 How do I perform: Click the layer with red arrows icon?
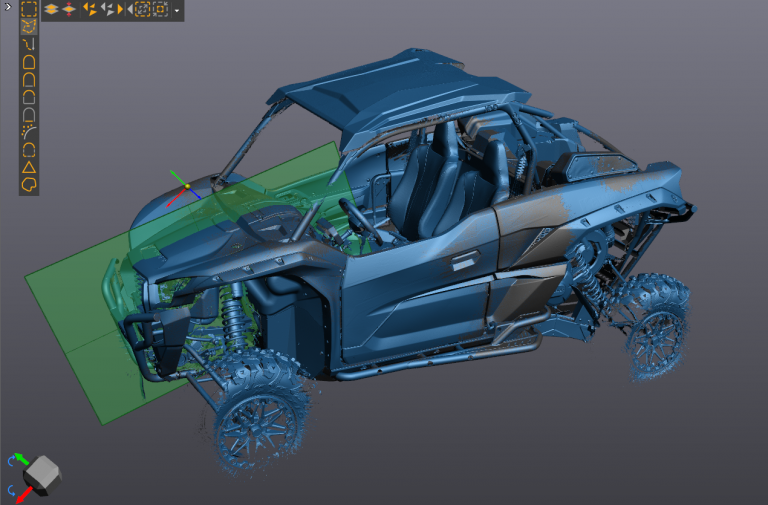click(69, 9)
